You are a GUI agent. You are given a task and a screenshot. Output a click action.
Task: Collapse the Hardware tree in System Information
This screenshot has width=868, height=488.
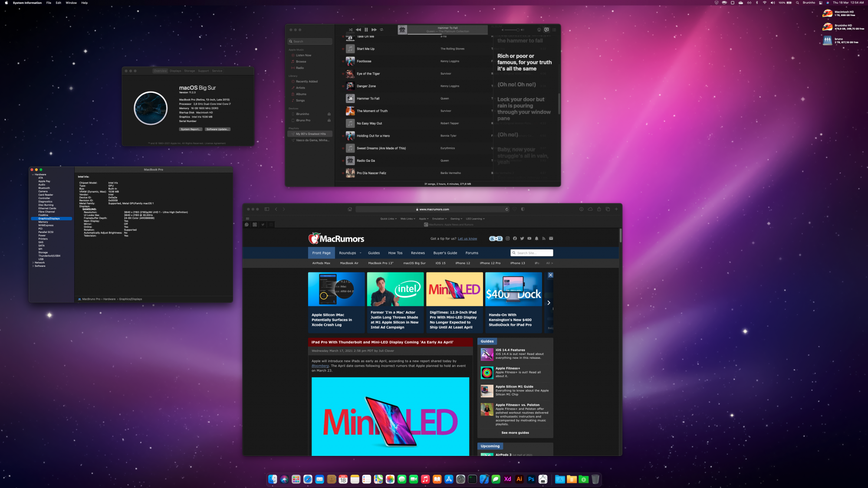33,174
